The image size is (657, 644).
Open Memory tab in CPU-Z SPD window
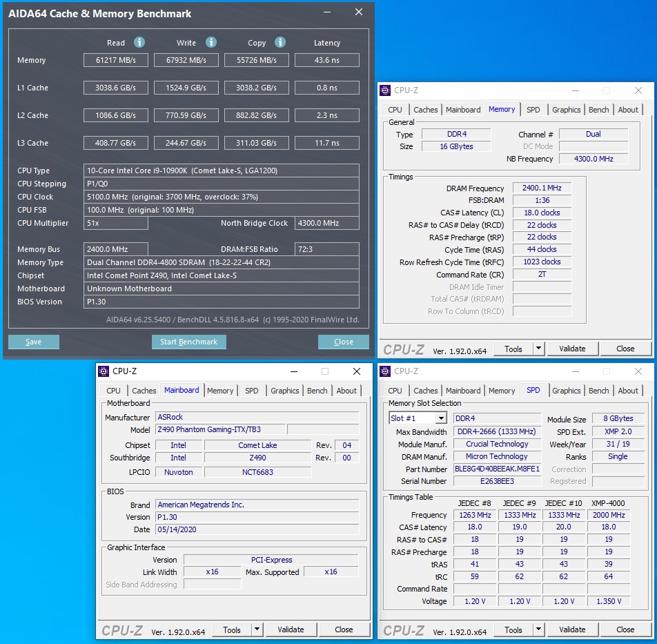pyautogui.click(x=502, y=391)
